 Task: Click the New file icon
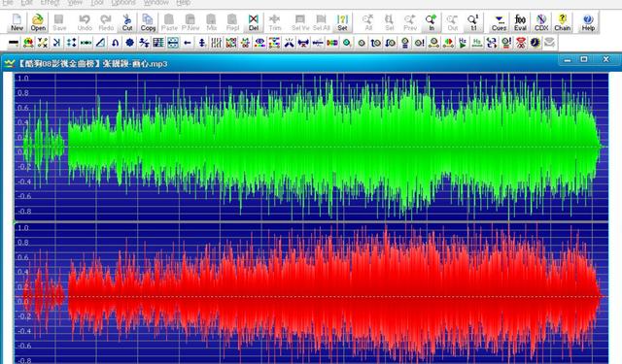coord(17,22)
